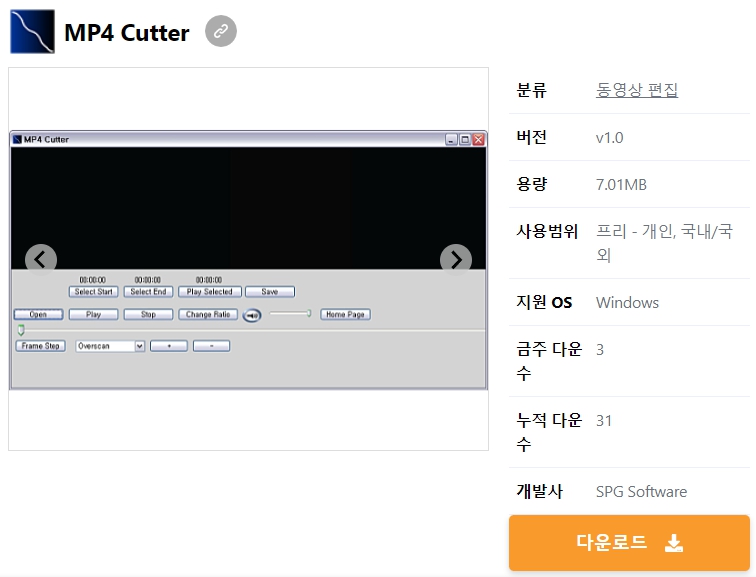
Task: Click the weekly download count 3
Action: [x=600, y=350]
